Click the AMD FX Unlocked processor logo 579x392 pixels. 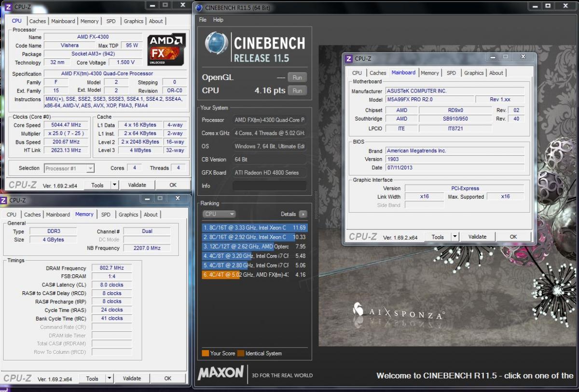[166, 50]
